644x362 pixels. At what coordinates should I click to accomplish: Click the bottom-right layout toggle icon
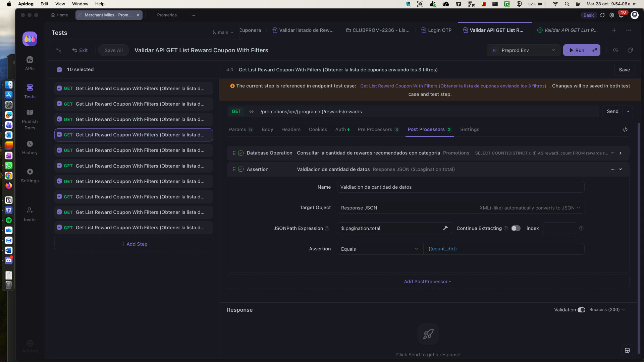pyautogui.click(x=627, y=351)
